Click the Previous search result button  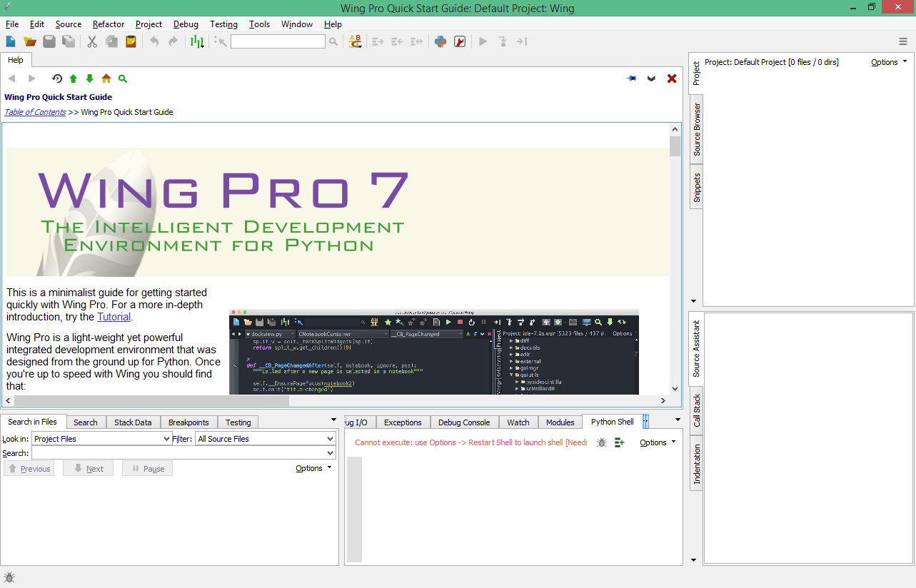[x=29, y=469]
